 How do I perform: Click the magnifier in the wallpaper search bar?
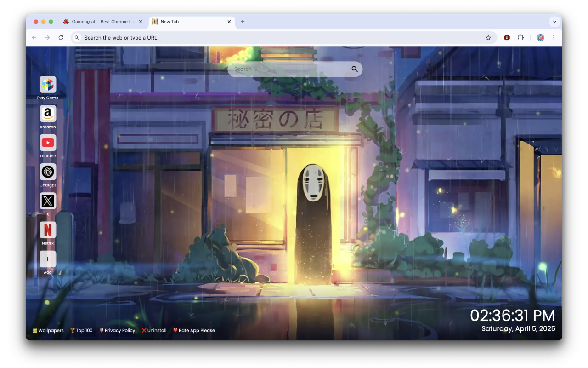point(354,69)
